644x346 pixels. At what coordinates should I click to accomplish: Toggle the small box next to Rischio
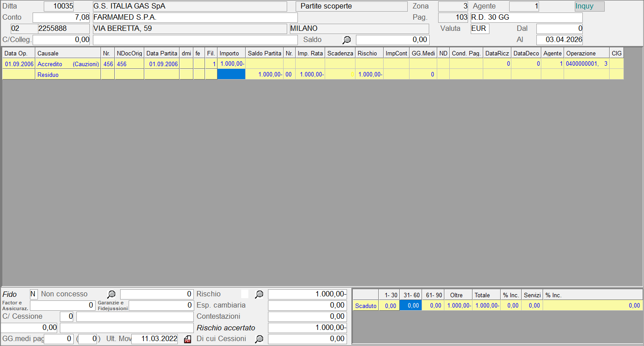coord(244,294)
